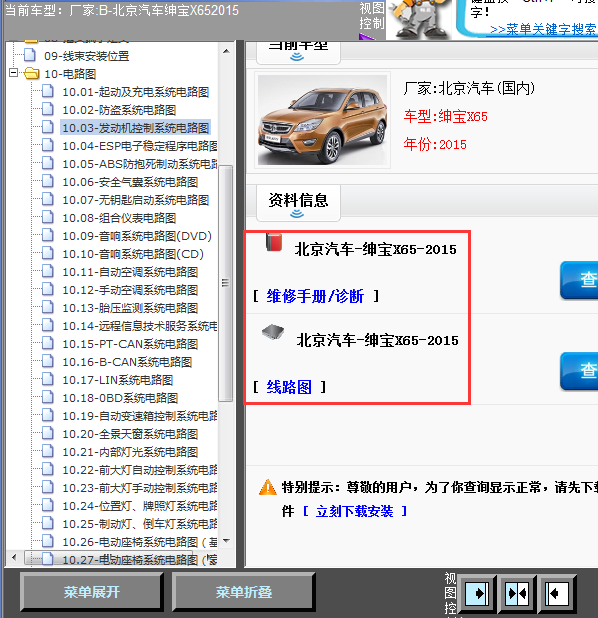Select 10.08-组合仪表电路图
The image size is (598, 618).
coord(119,218)
